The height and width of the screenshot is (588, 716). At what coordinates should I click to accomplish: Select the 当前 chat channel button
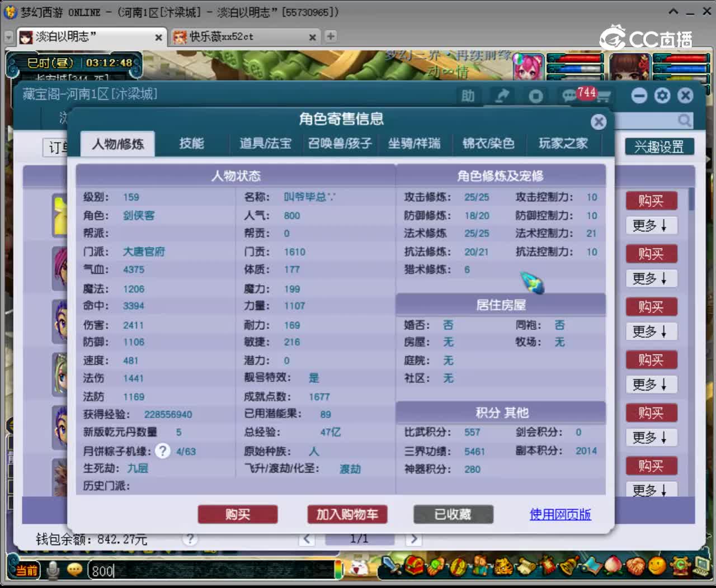[26, 570]
